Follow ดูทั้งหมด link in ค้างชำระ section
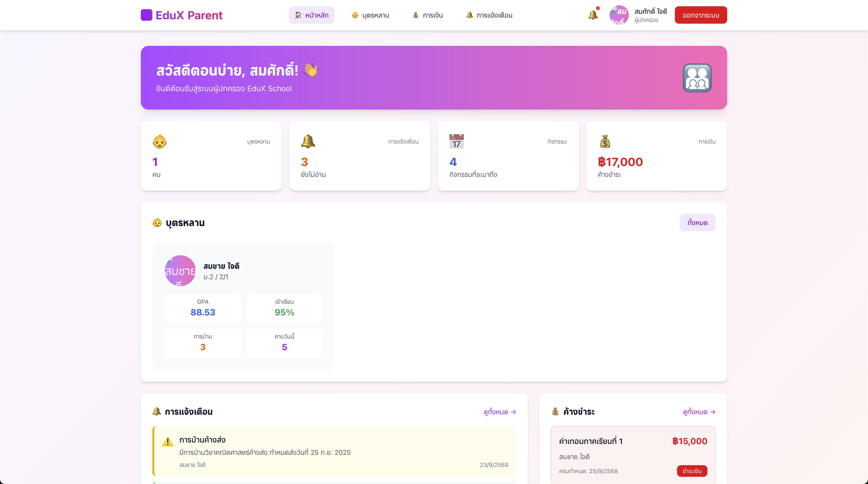The image size is (868, 484). [699, 412]
